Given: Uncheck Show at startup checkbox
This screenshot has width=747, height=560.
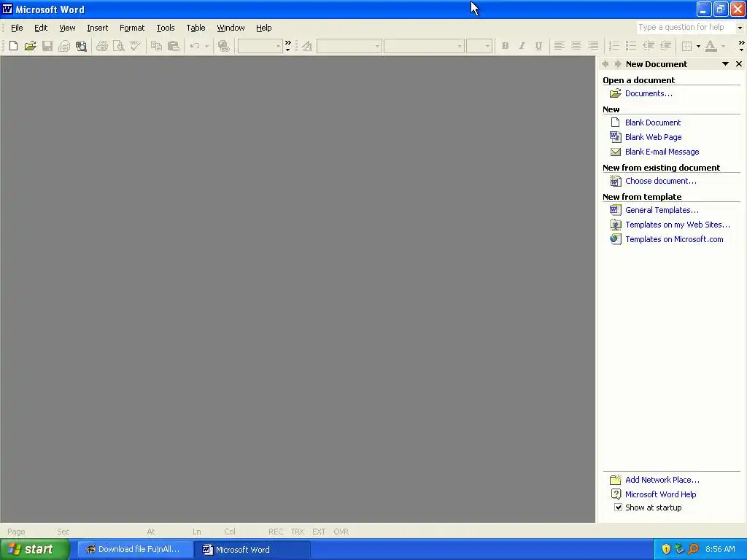Looking at the screenshot, I should tap(618, 507).
